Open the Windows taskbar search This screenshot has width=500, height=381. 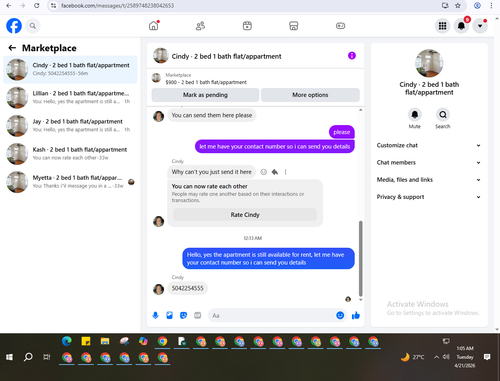pyautogui.click(x=28, y=357)
